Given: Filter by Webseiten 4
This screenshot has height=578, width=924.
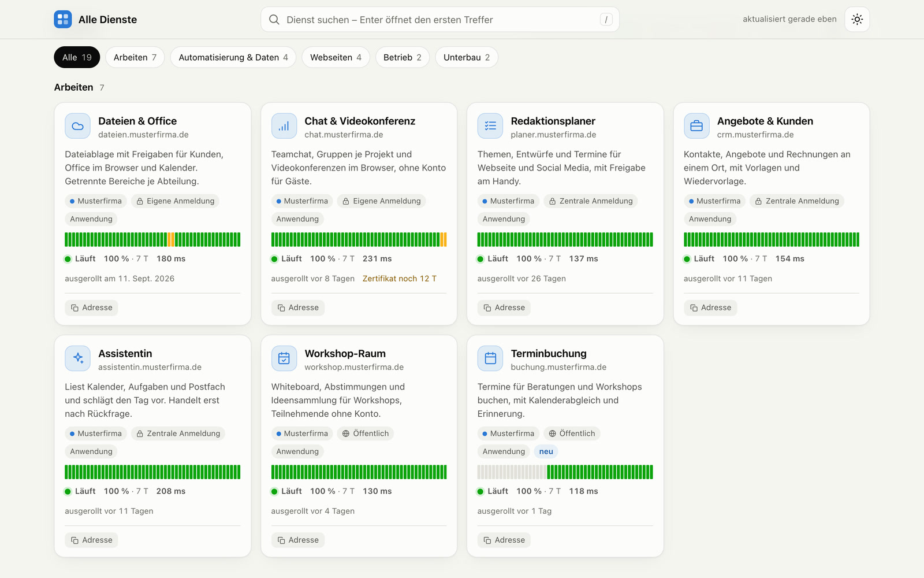Looking at the screenshot, I should tap(336, 57).
